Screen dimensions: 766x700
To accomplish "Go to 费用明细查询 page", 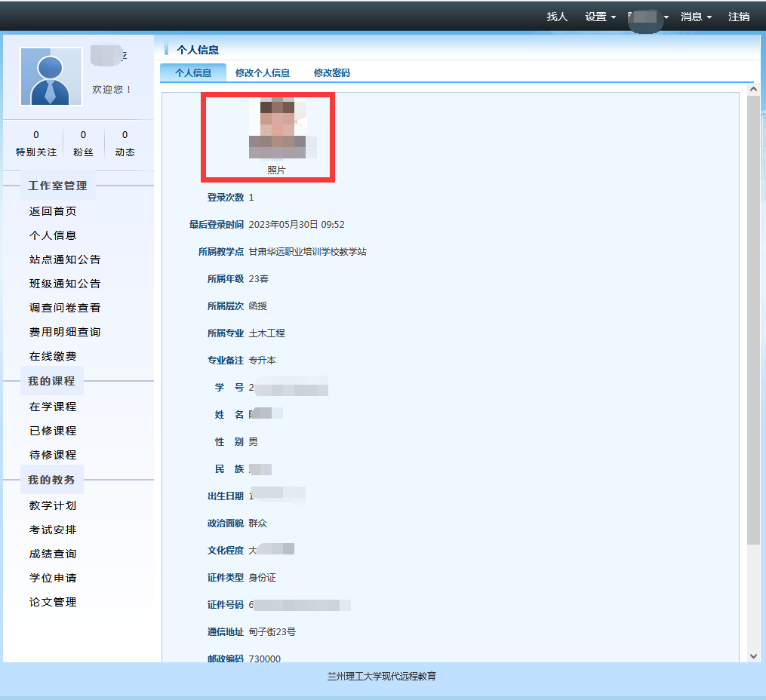I will [x=65, y=332].
